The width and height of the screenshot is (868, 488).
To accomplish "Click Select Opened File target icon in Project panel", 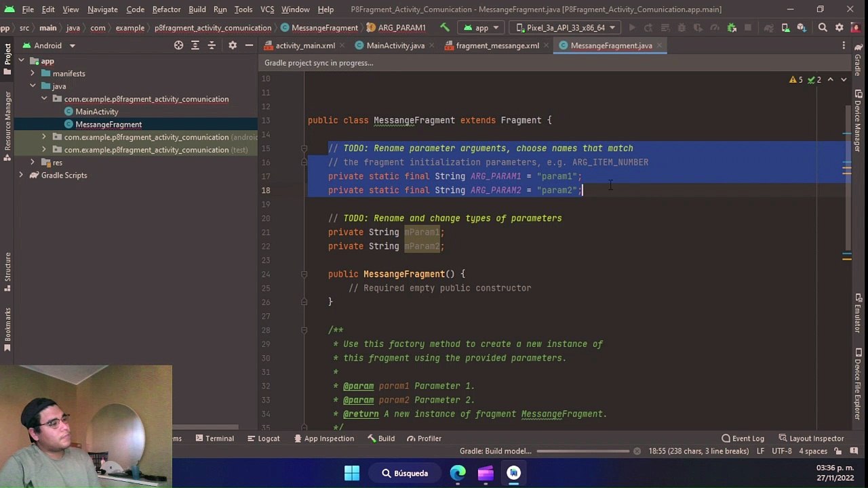I will (178, 45).
